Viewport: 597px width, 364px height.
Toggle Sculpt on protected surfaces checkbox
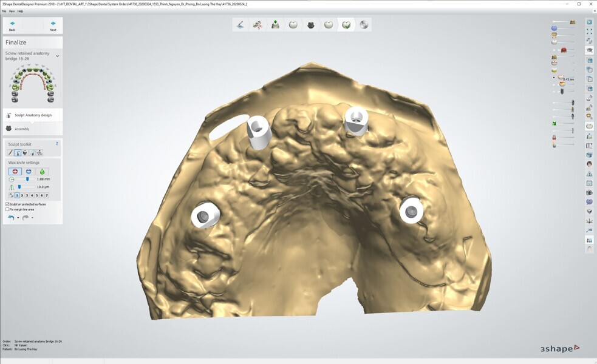[7, 204]
